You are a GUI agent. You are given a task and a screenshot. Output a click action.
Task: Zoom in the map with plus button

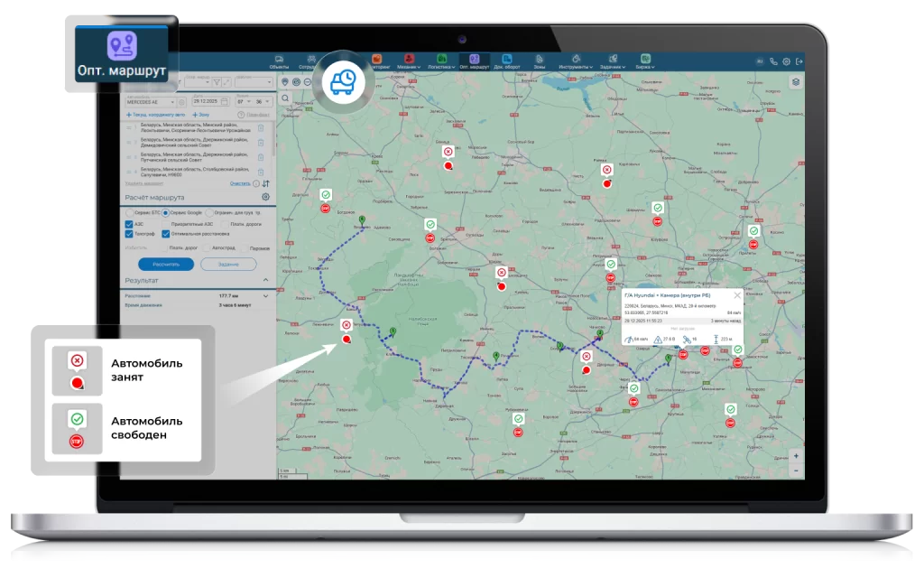pyautogui.click(x=795, y=456)
